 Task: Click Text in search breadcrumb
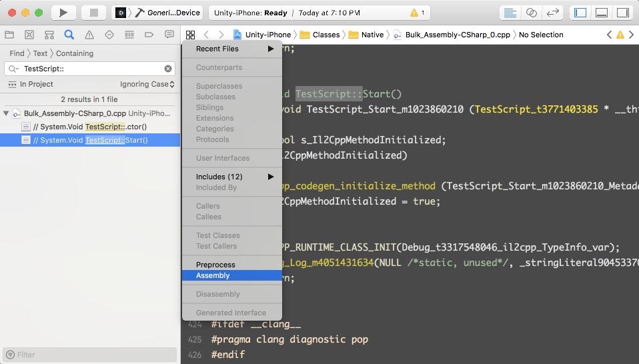pyautogui.click(x=40, y=53)
